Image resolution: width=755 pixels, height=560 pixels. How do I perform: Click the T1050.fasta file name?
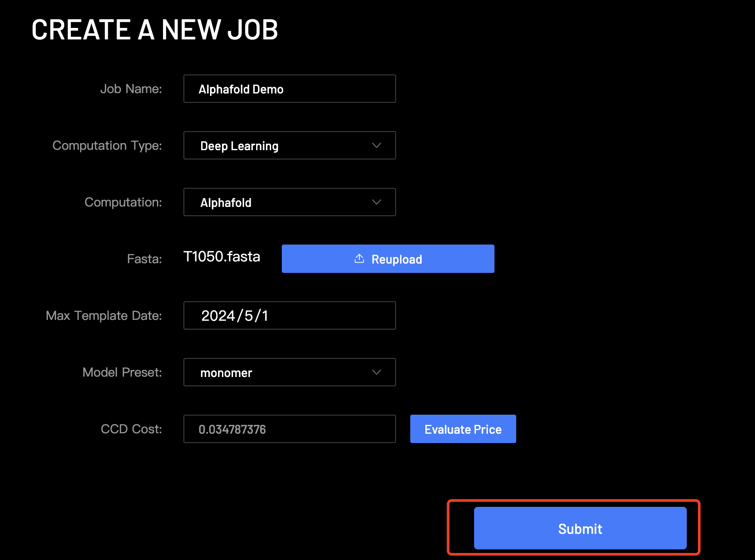pos(222,257)
